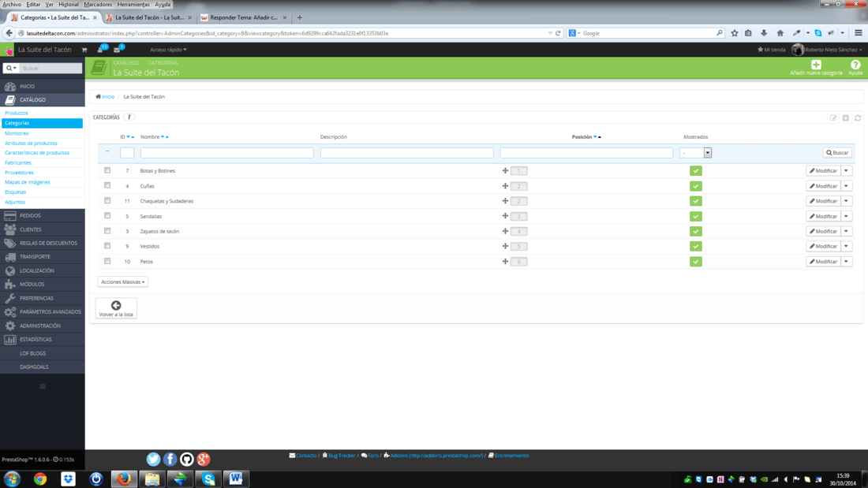Check the box for Sandalias

[x=107, y=216]
